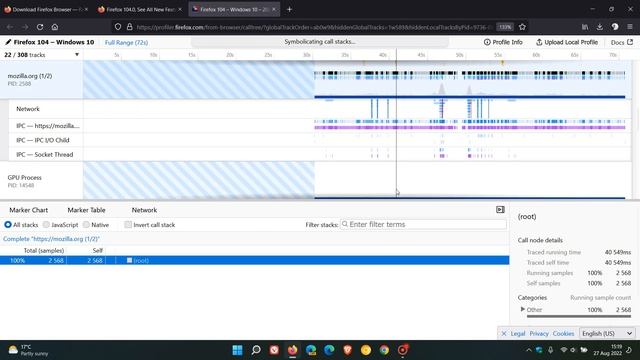Edit profile name with pencil icon
The height and width of the screenshot is (360, 640).
(8, 42)
